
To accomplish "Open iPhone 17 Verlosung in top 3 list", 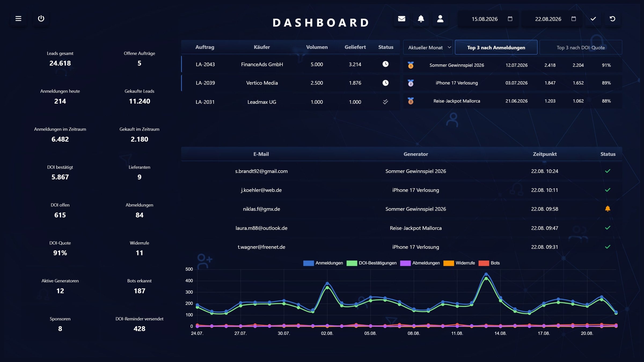I will [457, 83].
